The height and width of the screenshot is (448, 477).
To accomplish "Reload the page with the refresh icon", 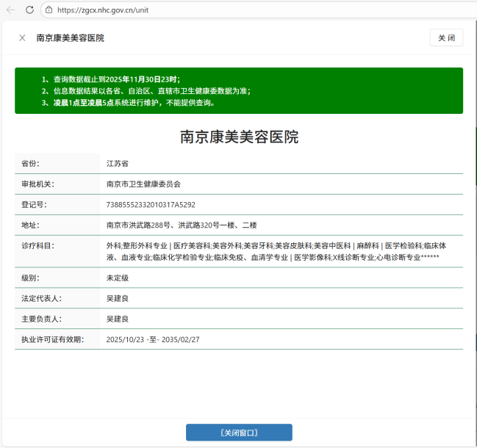I will coord(29,10).
